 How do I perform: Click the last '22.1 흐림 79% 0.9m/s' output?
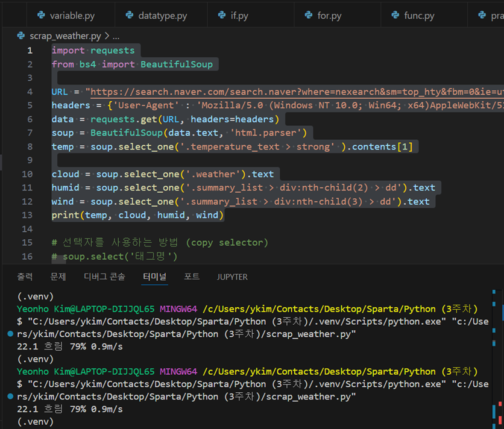[70, 409]
